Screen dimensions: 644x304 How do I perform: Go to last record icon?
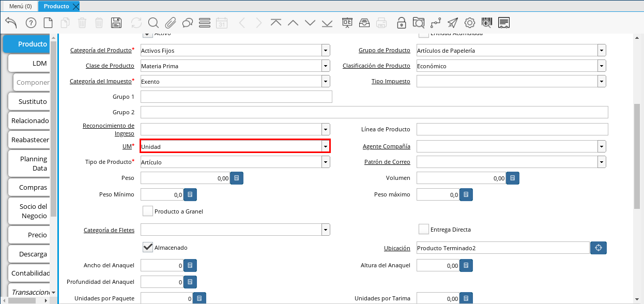pyautogui.click(x=327, y=23)
